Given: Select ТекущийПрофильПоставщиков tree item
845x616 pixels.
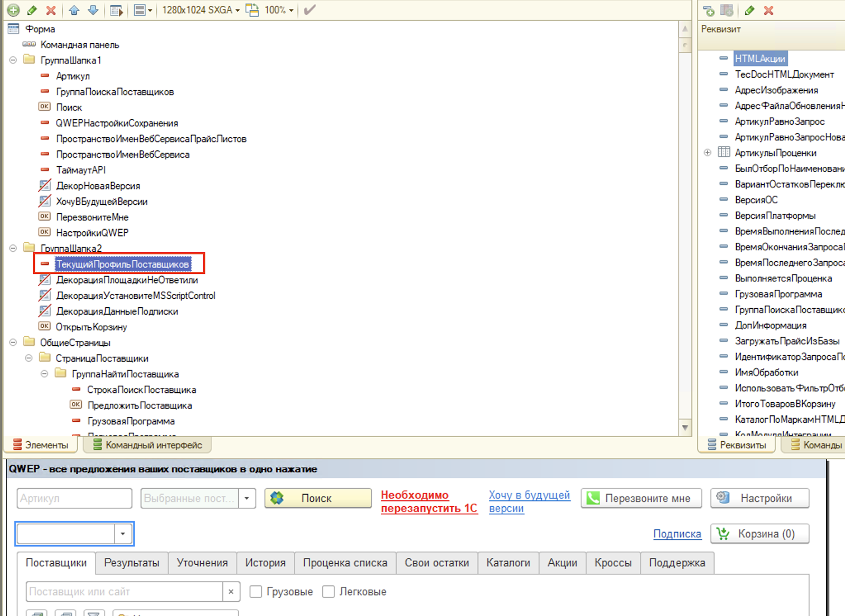Looking at the screenshot, I should (123, 264).
